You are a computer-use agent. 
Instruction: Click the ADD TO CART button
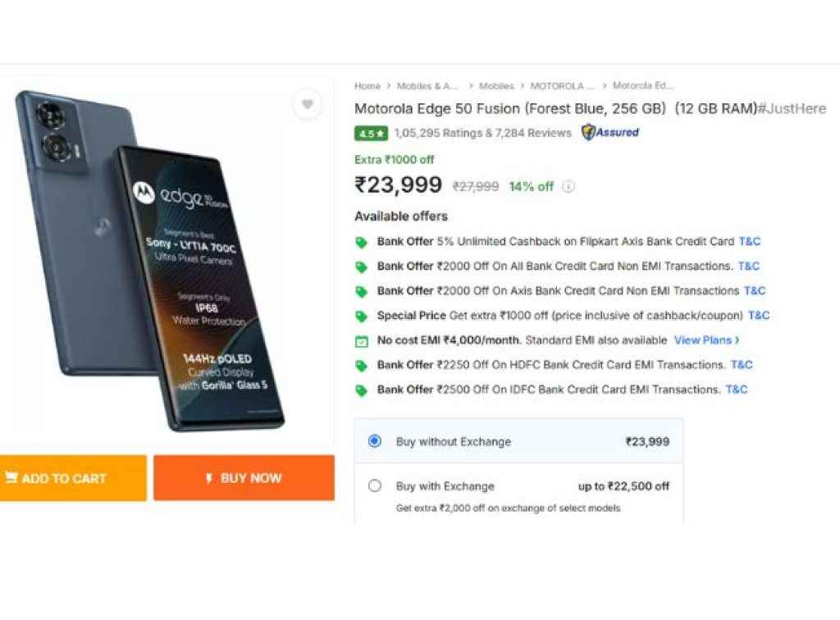pyautogui.click(x=73, y=477)
